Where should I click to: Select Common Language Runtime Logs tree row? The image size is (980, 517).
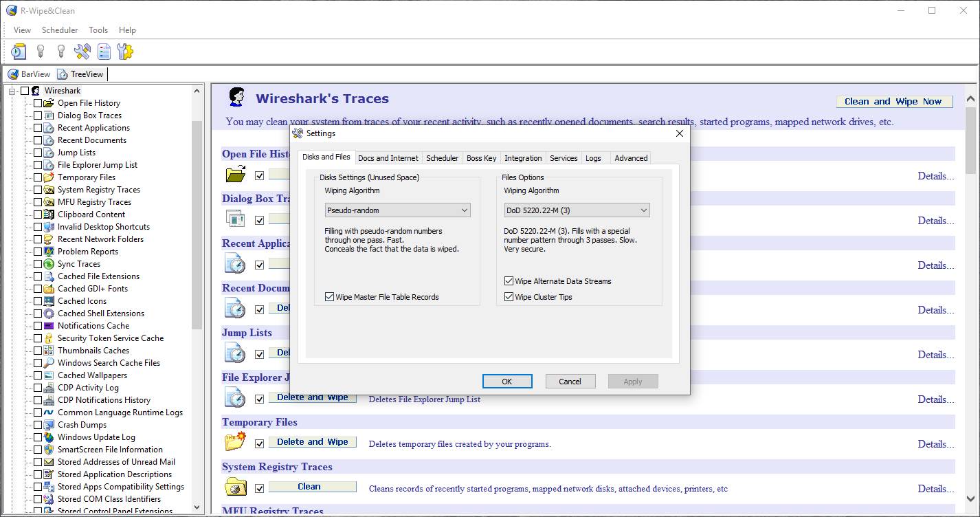120,412
